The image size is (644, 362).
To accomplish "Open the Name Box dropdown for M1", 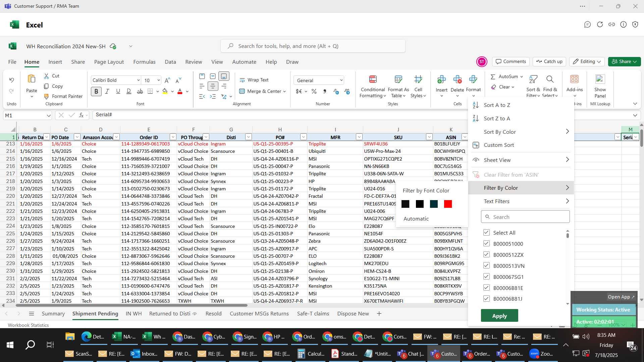I will click(49, 116).
